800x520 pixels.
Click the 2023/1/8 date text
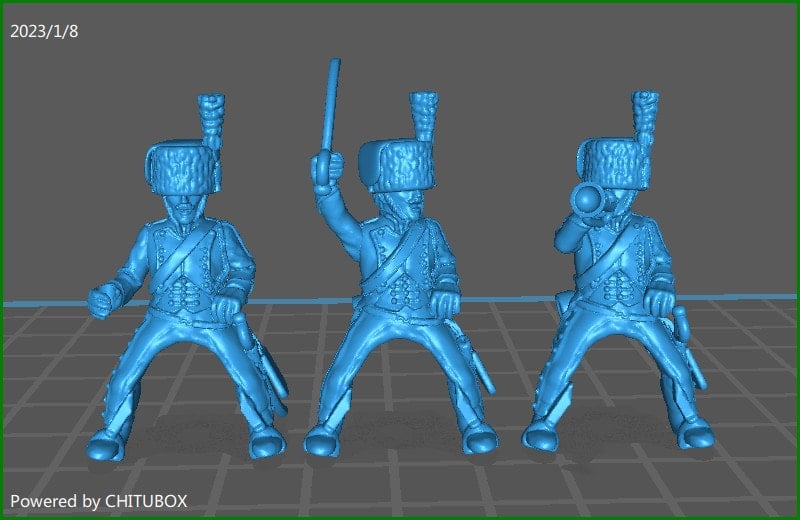click(x=44, y=32)
